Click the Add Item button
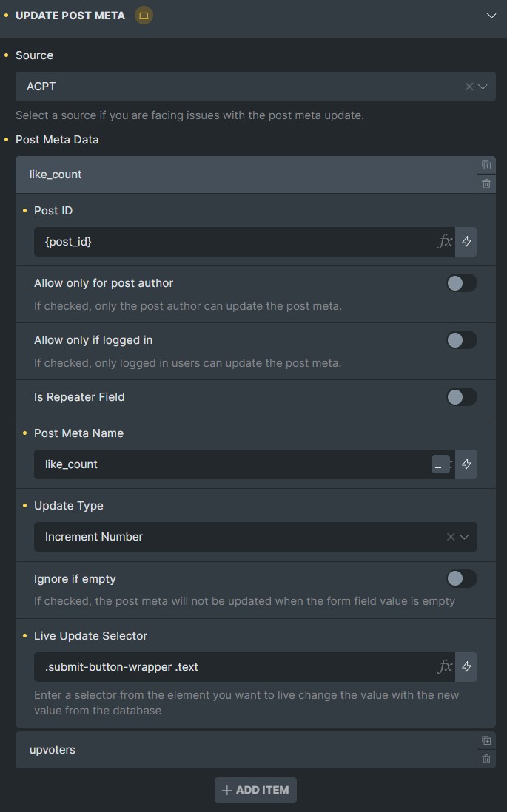This screenshot has width=507, height=812. [255, 790]
